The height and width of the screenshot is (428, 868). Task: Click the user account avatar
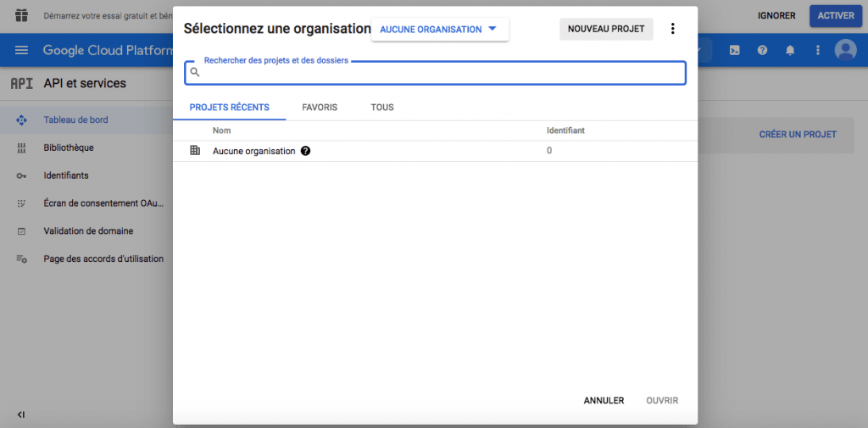click(x=845, y=51)
